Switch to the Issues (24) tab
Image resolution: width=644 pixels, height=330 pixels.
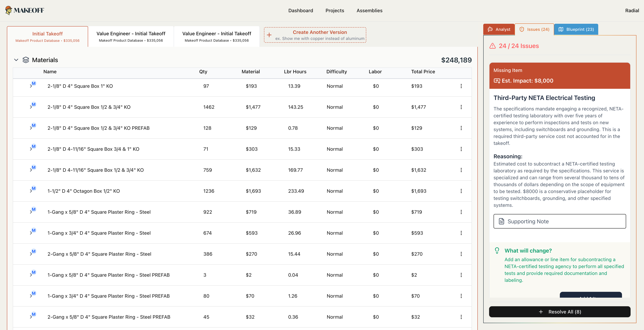pos(535,29)
